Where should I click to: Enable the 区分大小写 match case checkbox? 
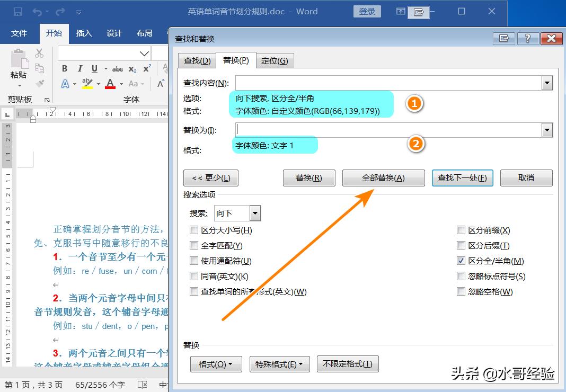[x=194, y=230]
